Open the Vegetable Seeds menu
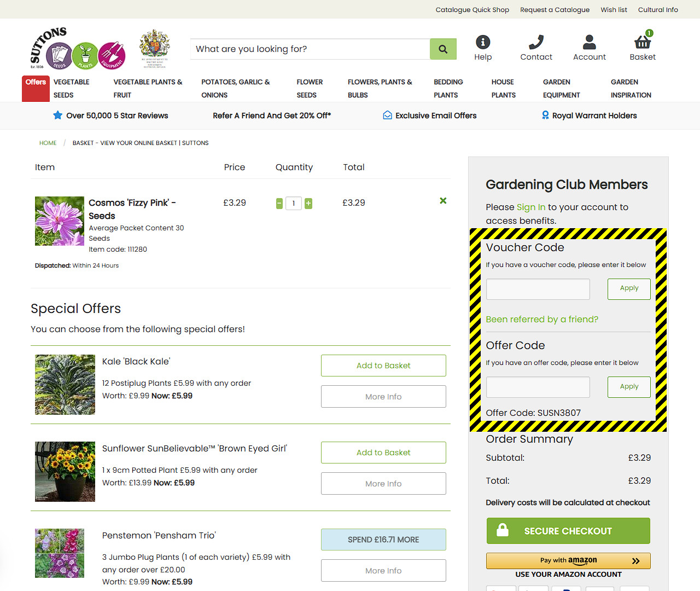This screenshot has width=700, height=591. (72, 89)
